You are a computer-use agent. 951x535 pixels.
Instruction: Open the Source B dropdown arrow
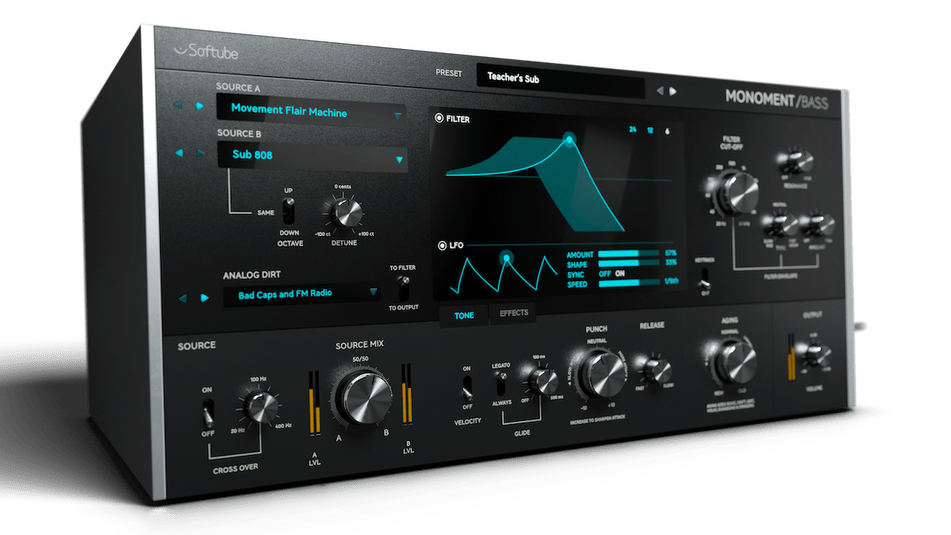(399, 160)
